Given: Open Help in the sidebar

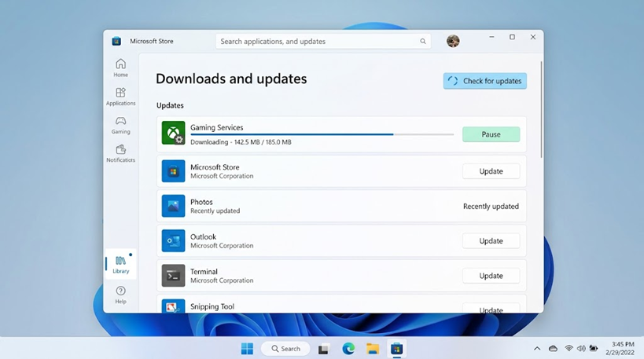Looking at the screenshot, I should [x=121, y=295].
